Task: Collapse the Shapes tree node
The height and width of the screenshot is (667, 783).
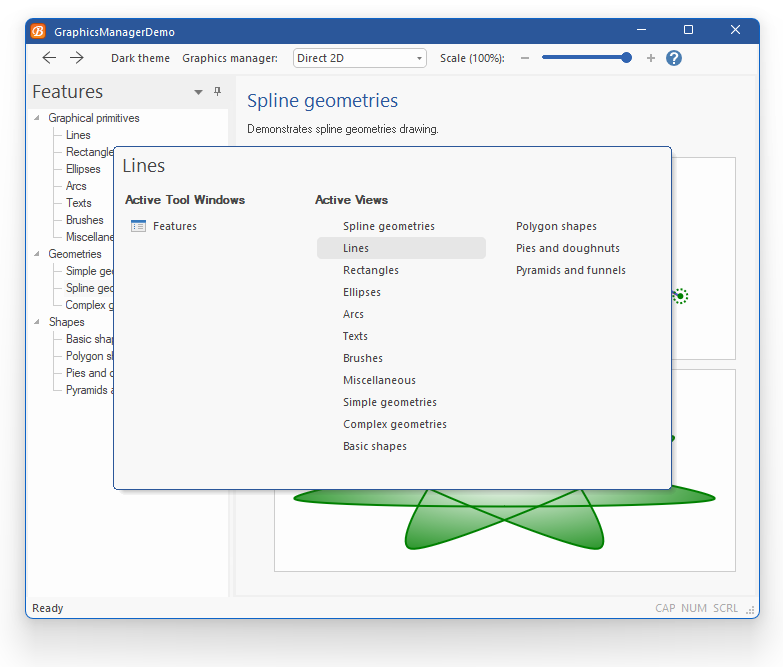Action: click(38, 322)
